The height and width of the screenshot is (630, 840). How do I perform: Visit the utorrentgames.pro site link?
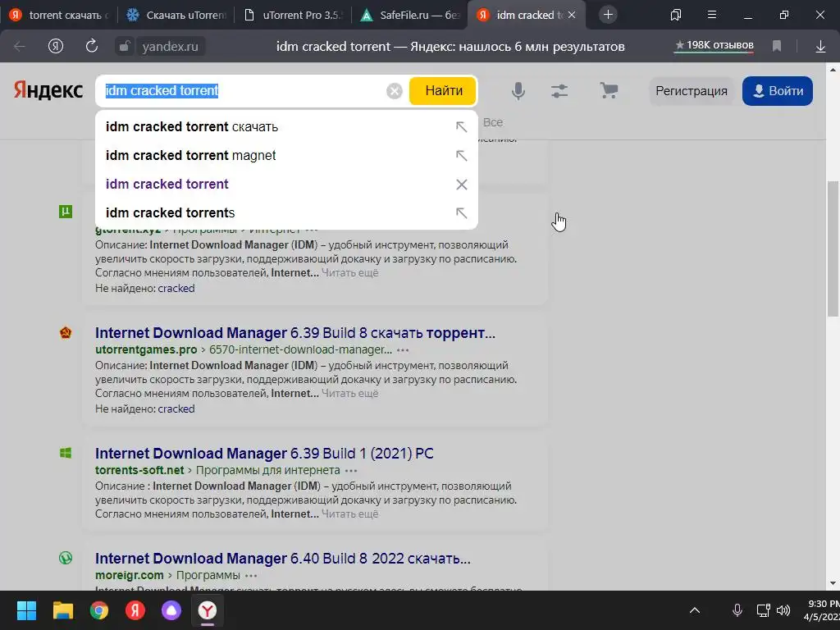(146, 349)
